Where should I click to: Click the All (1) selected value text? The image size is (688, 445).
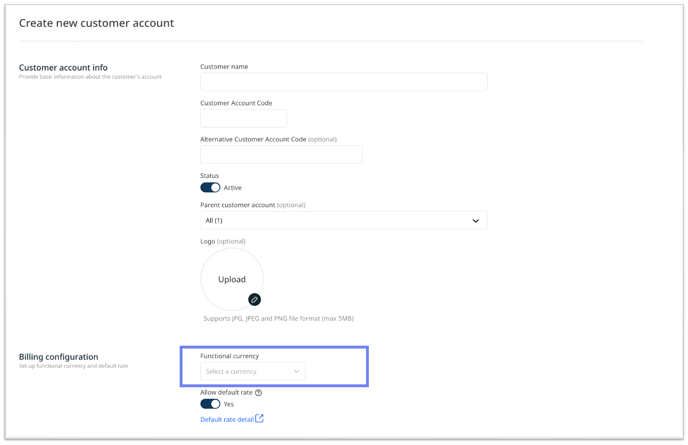click(214, 220)
